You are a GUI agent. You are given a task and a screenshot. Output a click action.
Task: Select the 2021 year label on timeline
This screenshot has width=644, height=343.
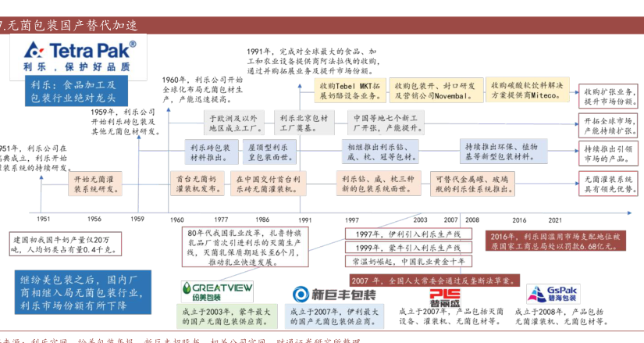(555, 220)
